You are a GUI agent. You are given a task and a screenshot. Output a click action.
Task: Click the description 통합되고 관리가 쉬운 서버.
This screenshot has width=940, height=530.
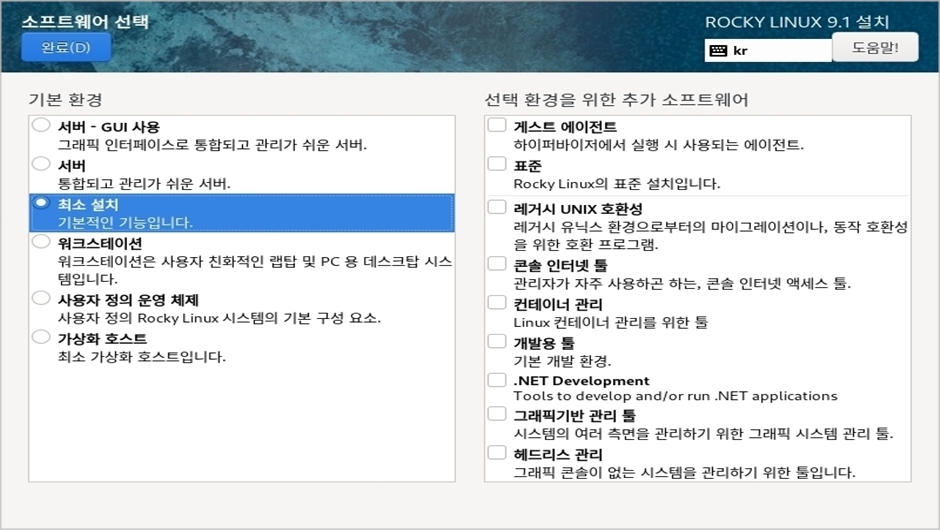click(x=144, y=184)
